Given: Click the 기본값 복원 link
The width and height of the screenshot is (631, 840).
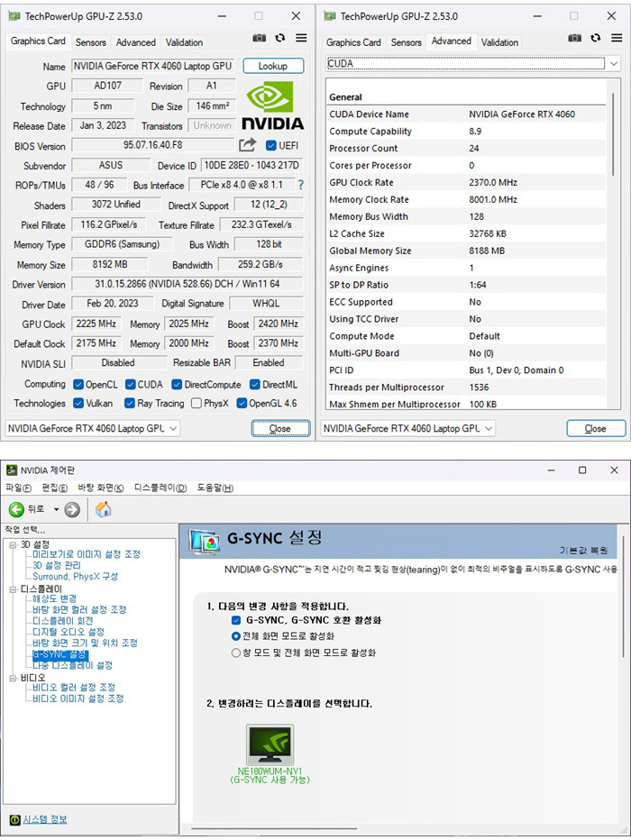Looking at the screenshot, I should point(583,551).
